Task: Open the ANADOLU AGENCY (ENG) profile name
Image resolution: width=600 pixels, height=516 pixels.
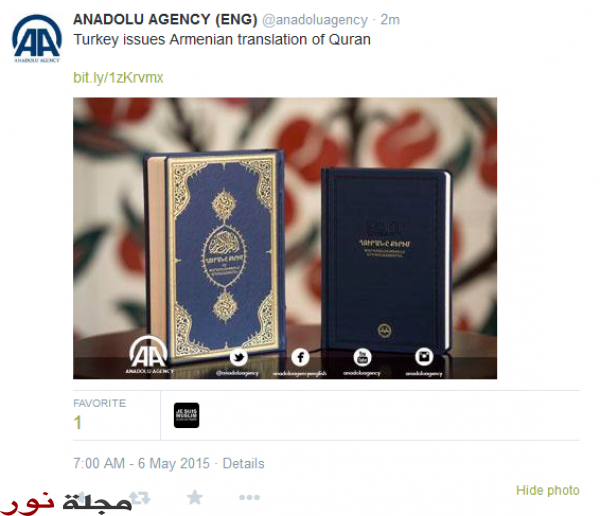Action: tap(165, 20)
